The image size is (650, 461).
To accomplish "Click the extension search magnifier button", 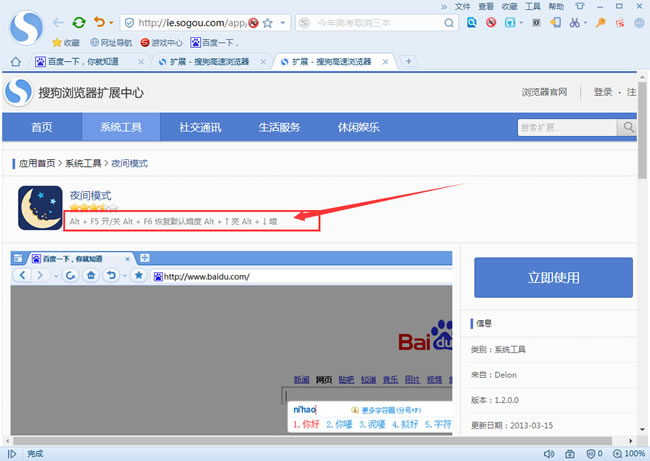I will (x=628, y=127).
